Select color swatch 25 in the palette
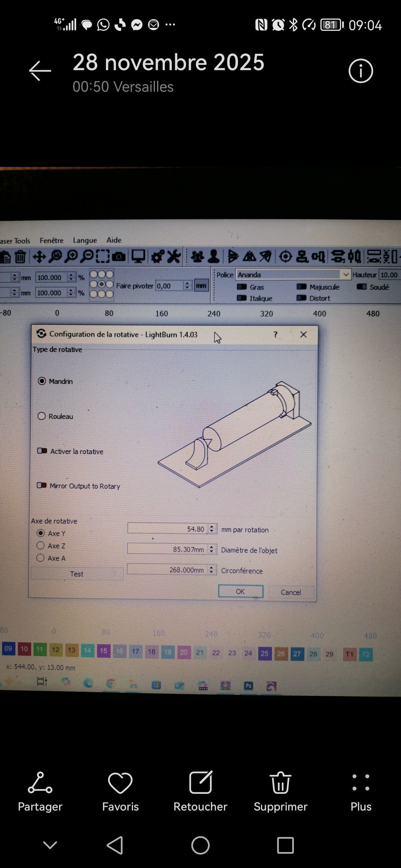The height and width of the screenshot is (868, 401). point(264,653)
